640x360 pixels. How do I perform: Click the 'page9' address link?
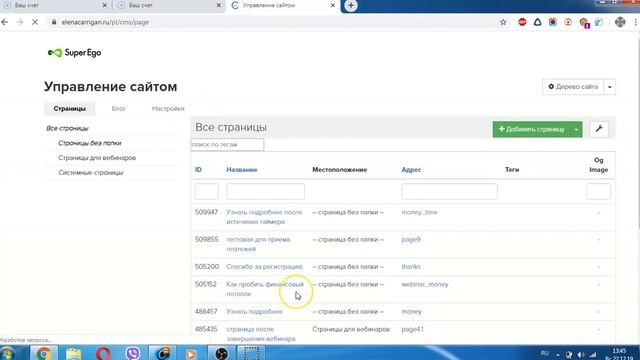411,240
